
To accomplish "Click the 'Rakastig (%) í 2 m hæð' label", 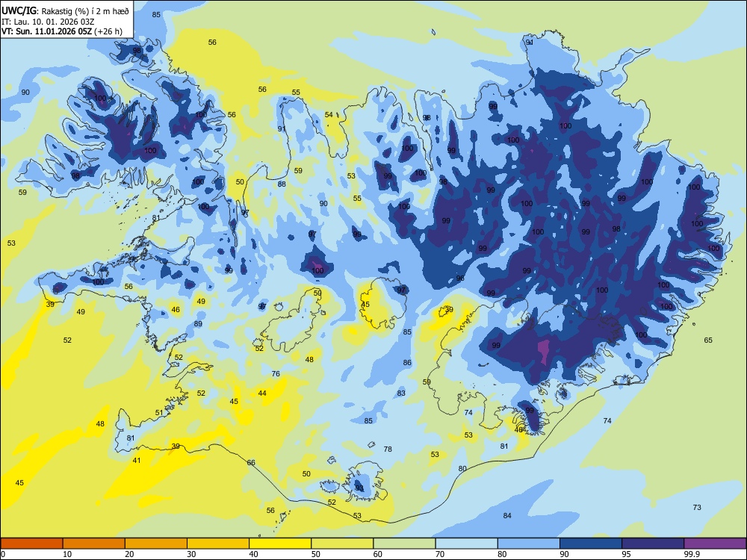I will (85, 11).
